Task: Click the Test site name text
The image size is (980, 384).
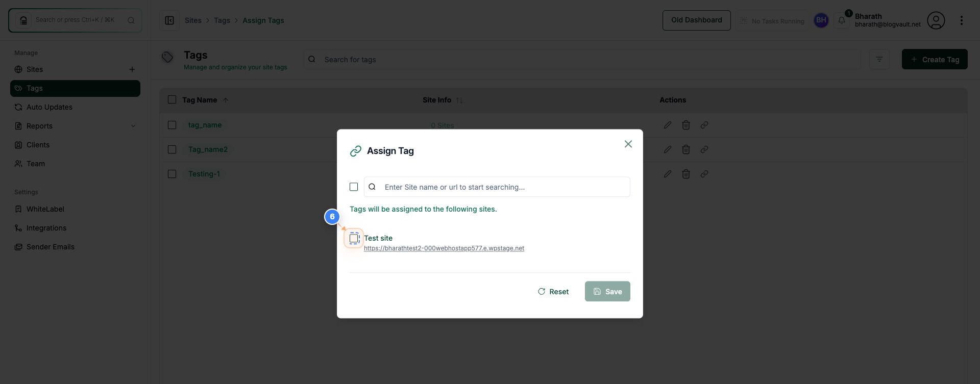Action: (x=378, y=238)
